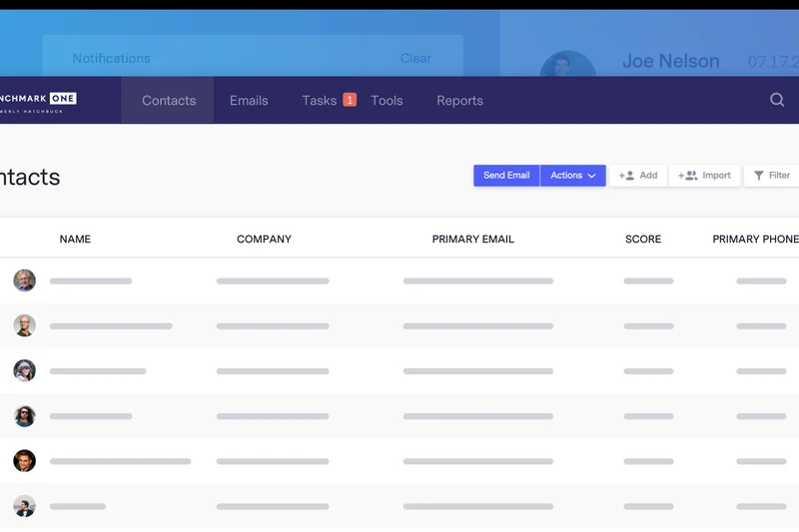Clear all notifications
The height and width of the screenshot is (532, 799).
(x=415, y=59)
